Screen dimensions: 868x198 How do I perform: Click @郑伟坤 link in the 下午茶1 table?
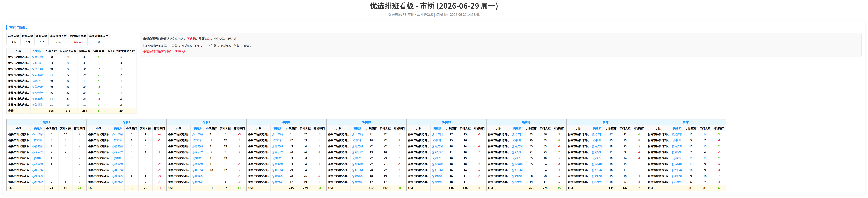[357, 170]
